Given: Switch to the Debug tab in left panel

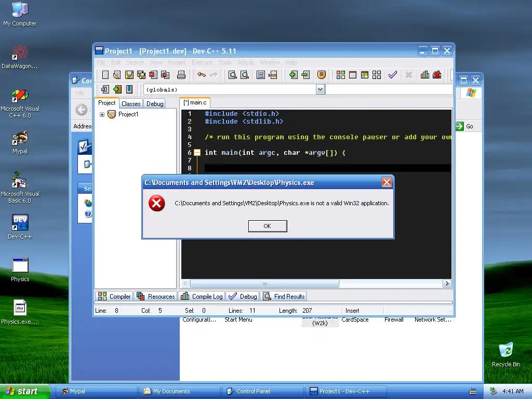Looking at the screenshot, I should coord(155,104).
